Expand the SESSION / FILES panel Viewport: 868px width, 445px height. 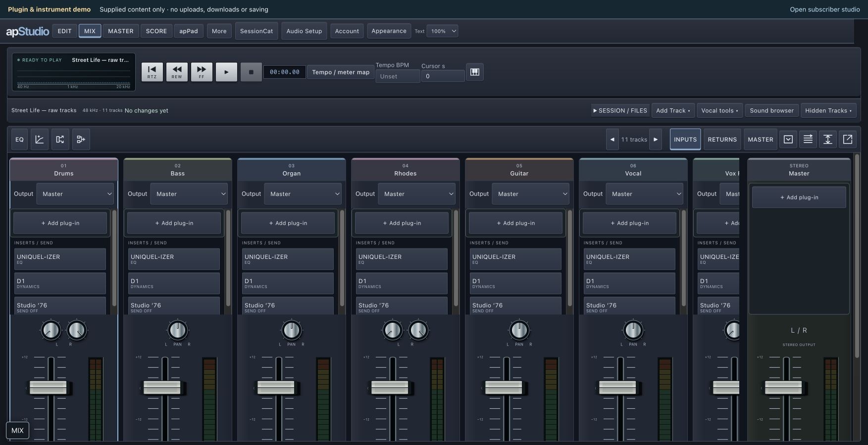pyautogui.click(x=620, y=110)
